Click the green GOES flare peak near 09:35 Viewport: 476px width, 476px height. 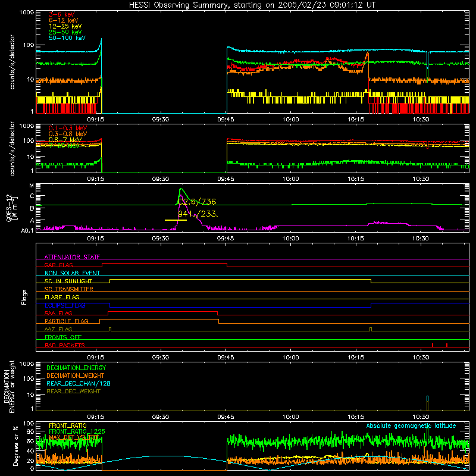point(181,189)
